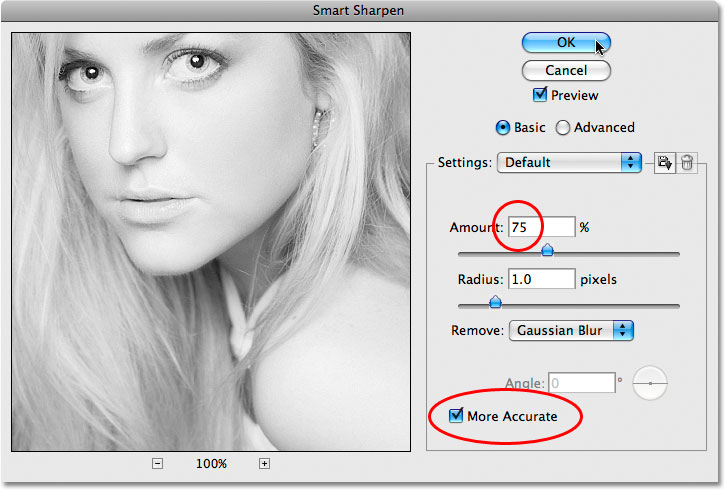Viewport: 725px width, 490px height.
Task: Click the Angle dial control
Action: tap(650, 383)
